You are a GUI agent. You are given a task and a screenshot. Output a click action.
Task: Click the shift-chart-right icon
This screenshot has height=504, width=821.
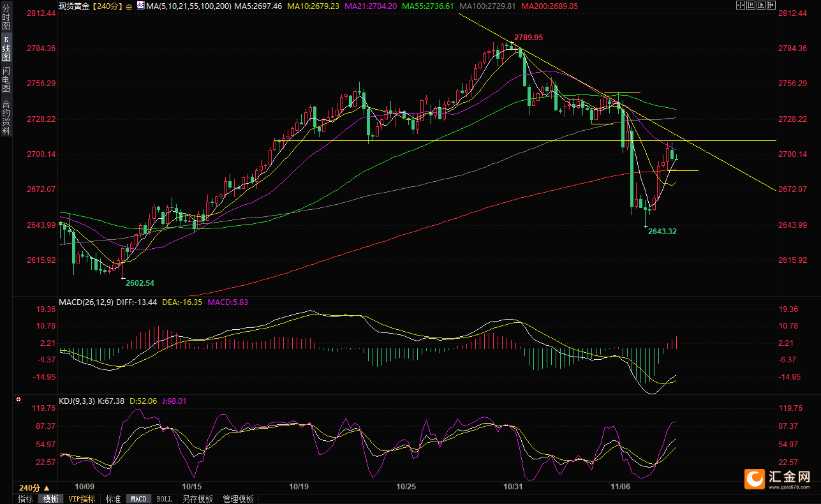tap(771, 5)
